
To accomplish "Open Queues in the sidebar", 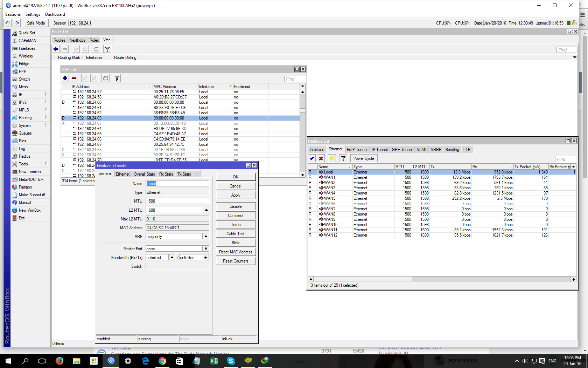I will pyautogui.click(x=25, y=133).
